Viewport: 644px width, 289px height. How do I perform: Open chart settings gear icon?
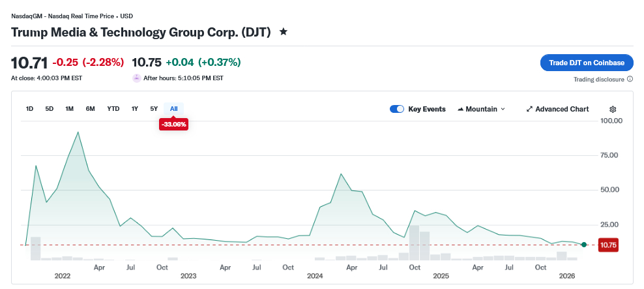click(612, 109)
